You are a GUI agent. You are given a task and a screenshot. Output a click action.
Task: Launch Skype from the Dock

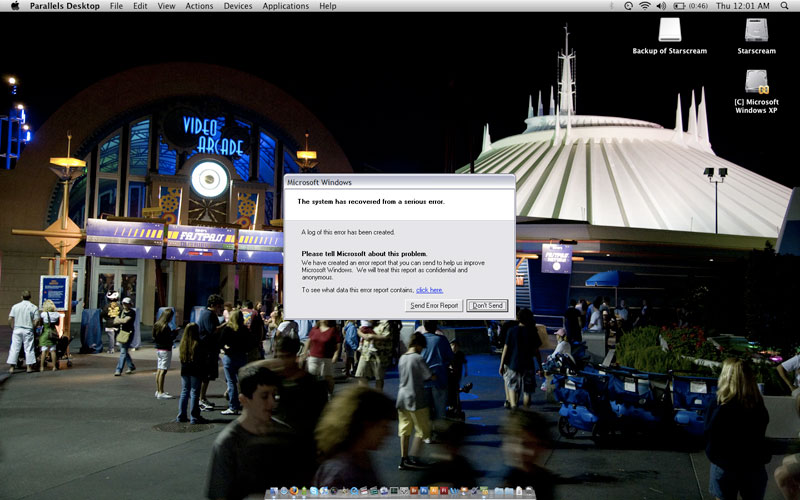coord(314,491)
